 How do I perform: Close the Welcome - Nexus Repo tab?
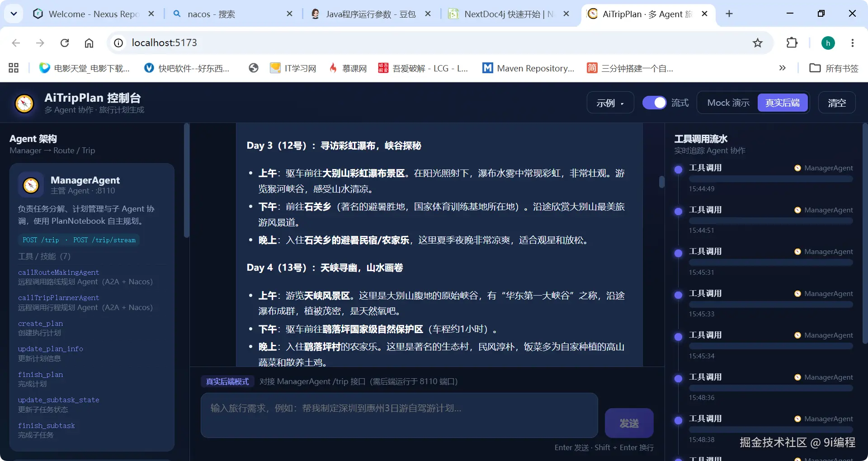[151, 14]
